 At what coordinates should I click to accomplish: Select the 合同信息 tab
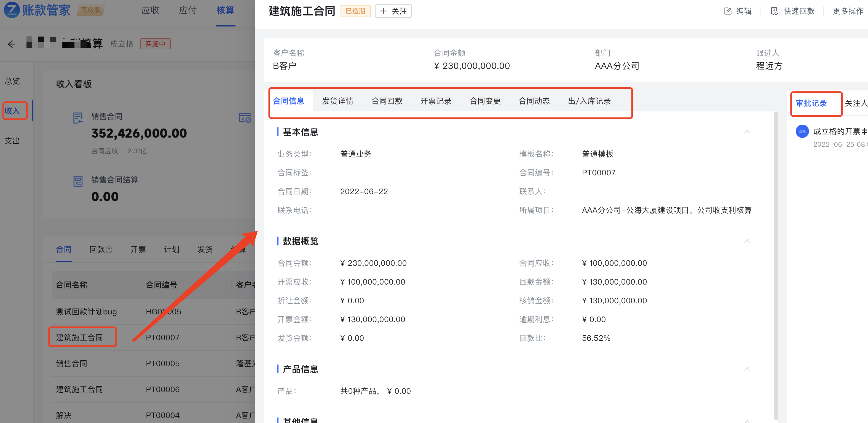(288, 101)
